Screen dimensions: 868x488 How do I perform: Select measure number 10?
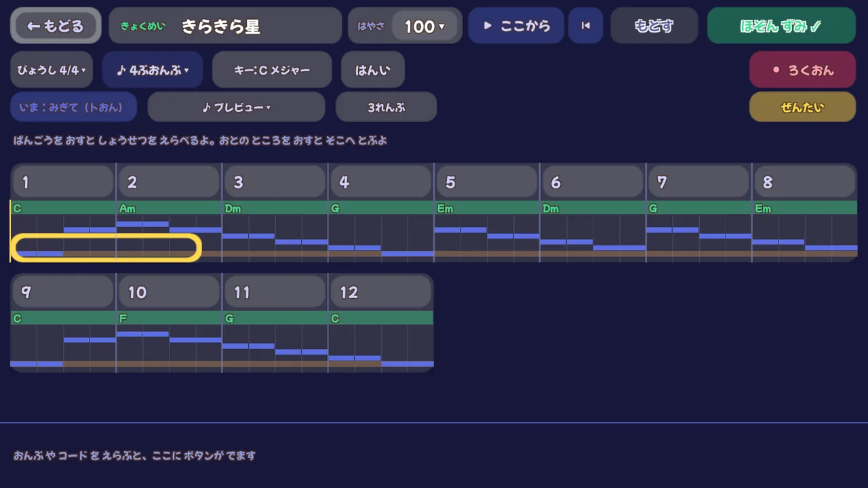[170, 292]
